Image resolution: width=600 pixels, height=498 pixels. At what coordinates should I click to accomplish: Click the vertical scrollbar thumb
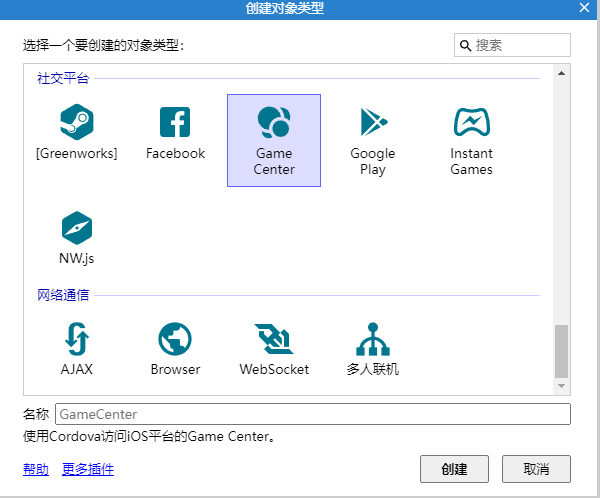click(561, 351)
